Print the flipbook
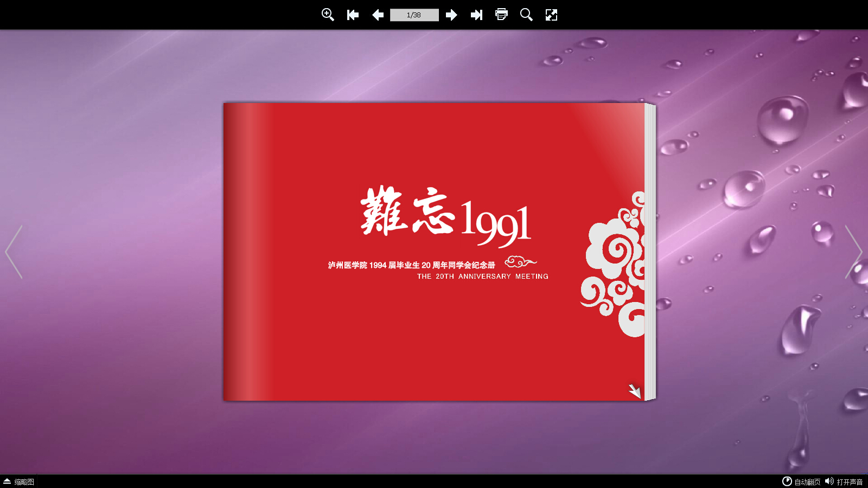The width and height of the screenshot is (868, 488). click(502, 15)
